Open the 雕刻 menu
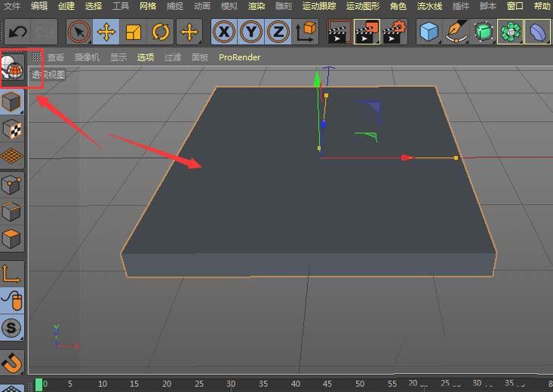Viewport: 553px width, 392px height. [284, 6]
